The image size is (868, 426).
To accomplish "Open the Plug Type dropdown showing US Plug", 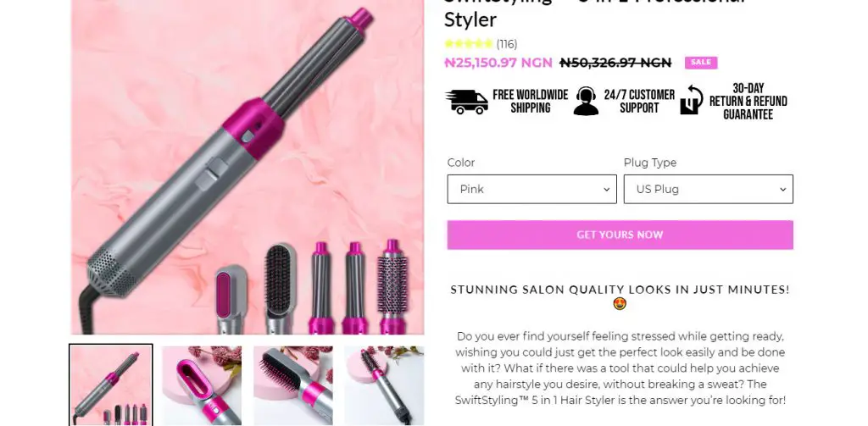I will click(x=709, y=189).
